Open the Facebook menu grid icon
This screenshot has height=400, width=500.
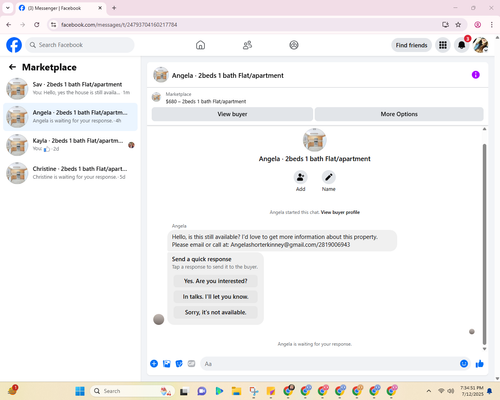tap(443, 45)
